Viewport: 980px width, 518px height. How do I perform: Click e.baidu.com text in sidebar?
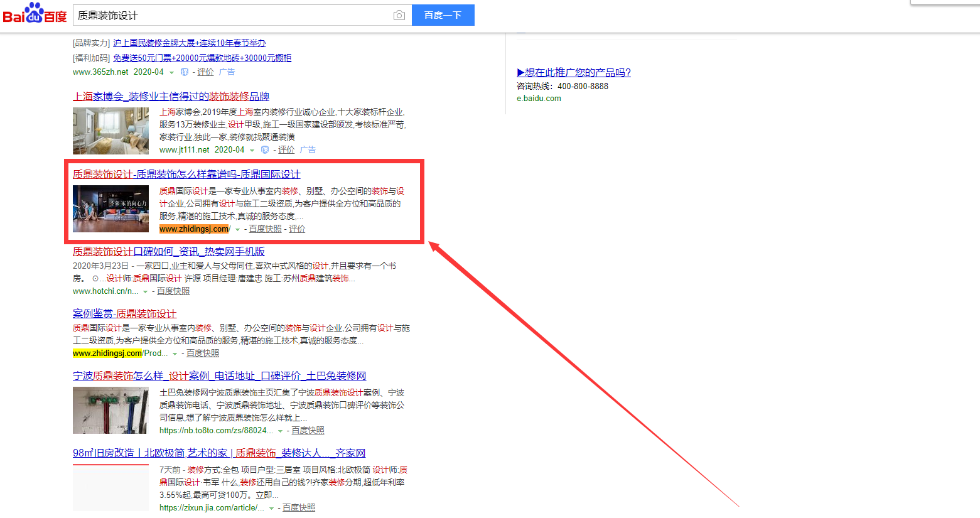click(x=539, y=99)
